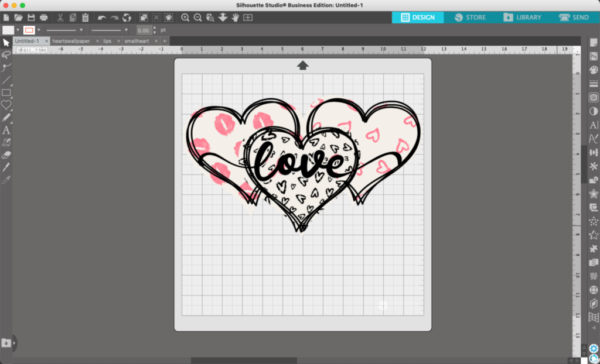Viewport: 600px width, 364px height.
Task: Switch to the lips document tab
Action: coord(107,41)
